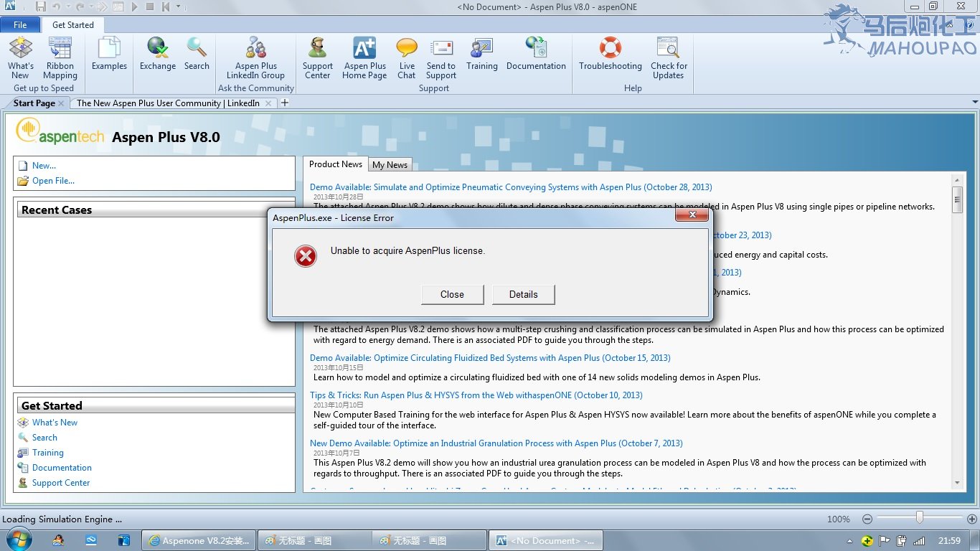Image resolution: width=980 pixels, height=551 pixels.
Task: Dismiss the License Error dialog with the red X
Action: (693, 215)
